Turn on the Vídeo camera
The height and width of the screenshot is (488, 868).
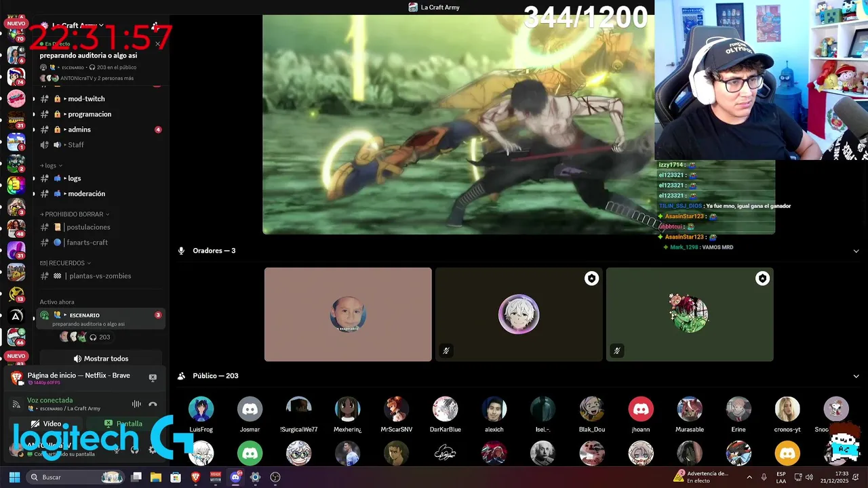pyautogui.click(x=46, y=424)
